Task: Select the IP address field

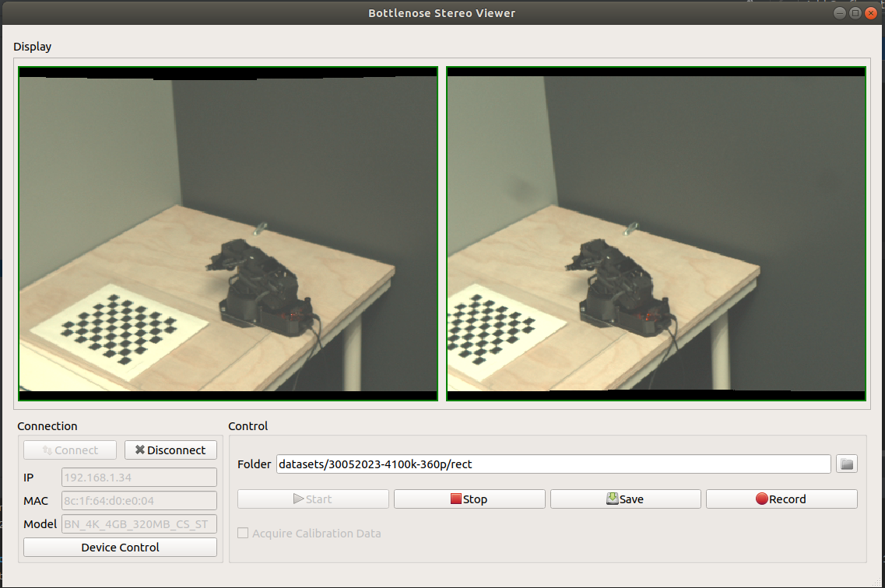Action: pos(139,478)
